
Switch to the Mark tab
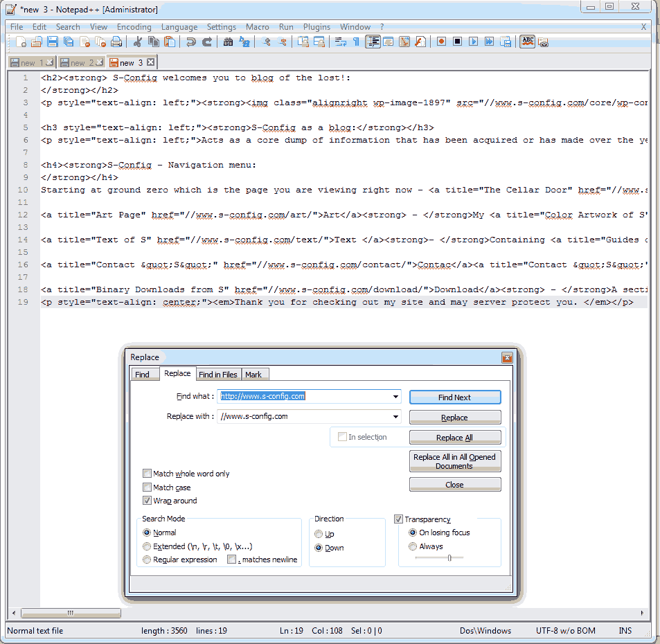coord(253,374)
